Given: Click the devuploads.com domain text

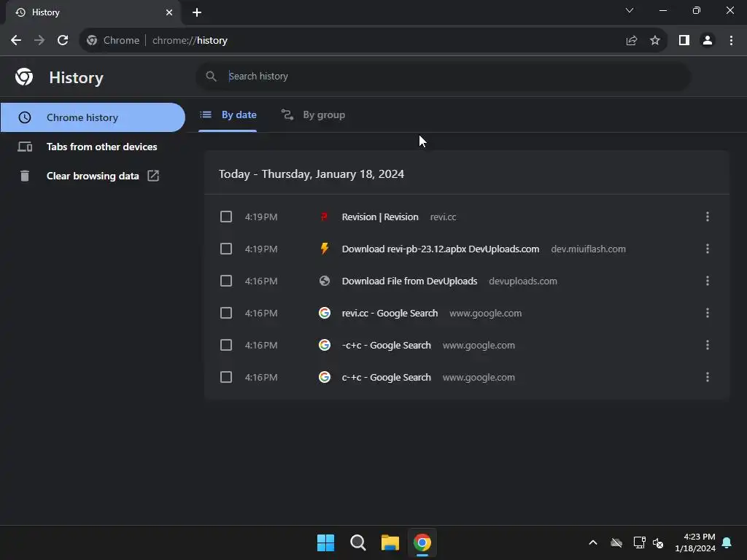Looking at the screenshot, I should pos(523,281).
